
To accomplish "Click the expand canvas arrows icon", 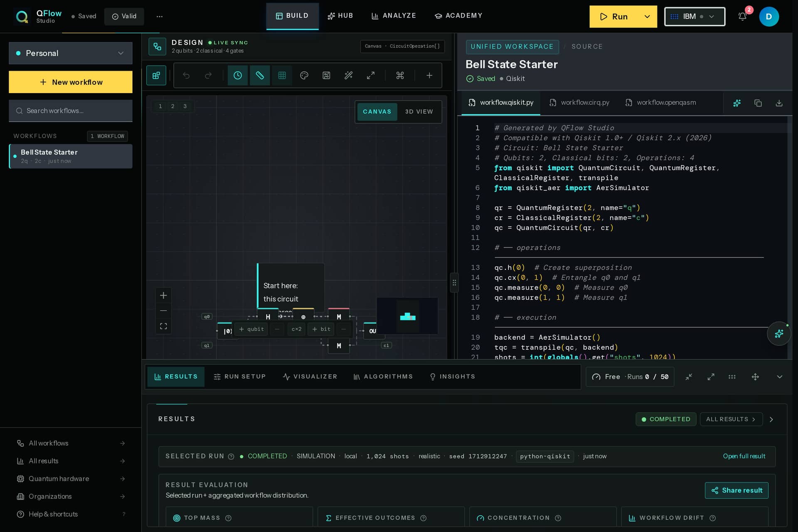I will [x=371, y=75].
